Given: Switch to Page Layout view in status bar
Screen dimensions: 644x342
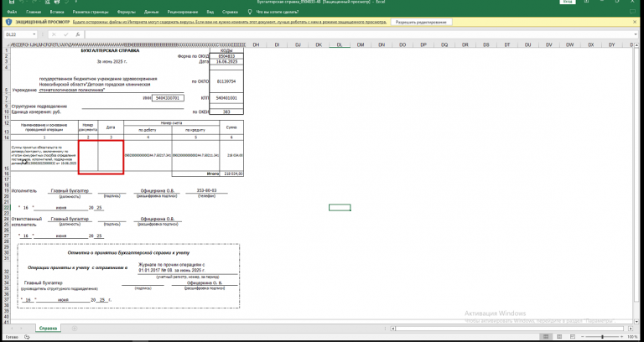Looking at the screenshot, I should click(558, 337).
